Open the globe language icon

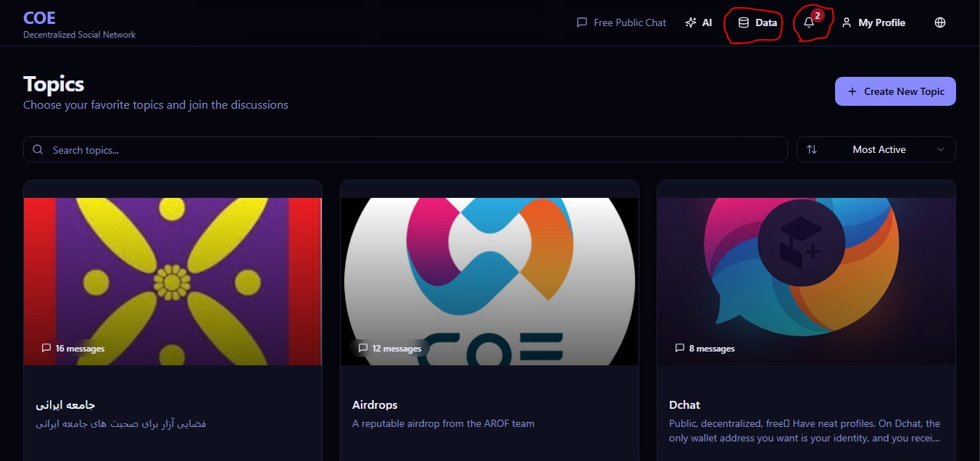939,22
